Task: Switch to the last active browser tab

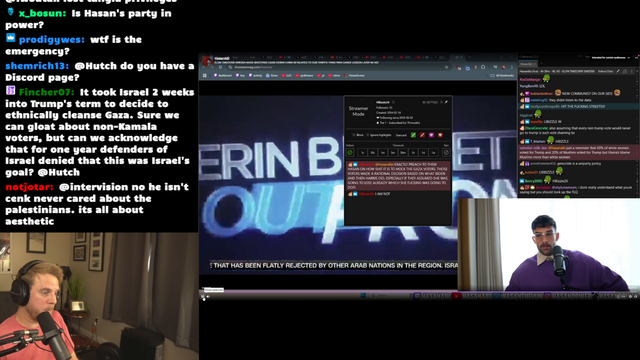Action: (x=458, y=58)
